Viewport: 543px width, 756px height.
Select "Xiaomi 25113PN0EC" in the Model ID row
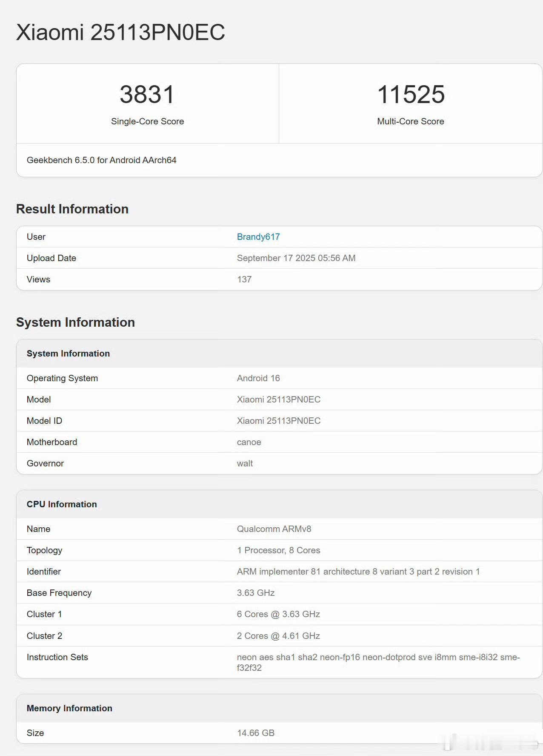point(279,421)
